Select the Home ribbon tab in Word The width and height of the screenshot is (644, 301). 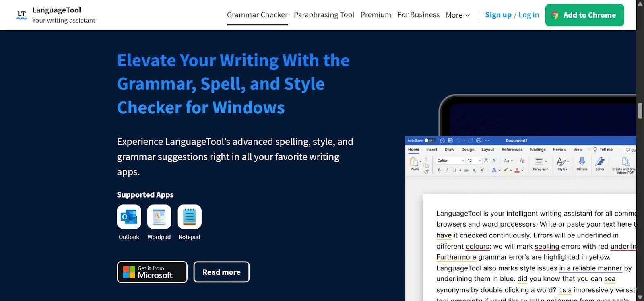pyautogui.click(x=414, y=150)
